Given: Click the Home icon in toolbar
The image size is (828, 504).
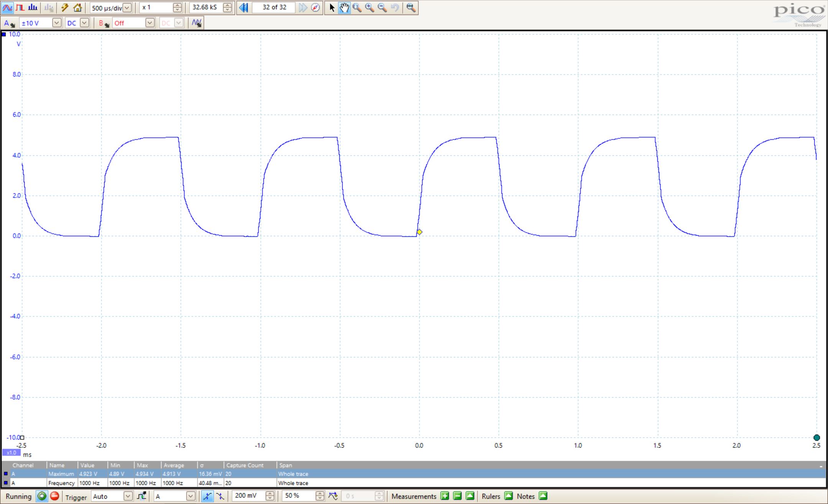Looking at the screenshot, I should [x=77, y=8].
